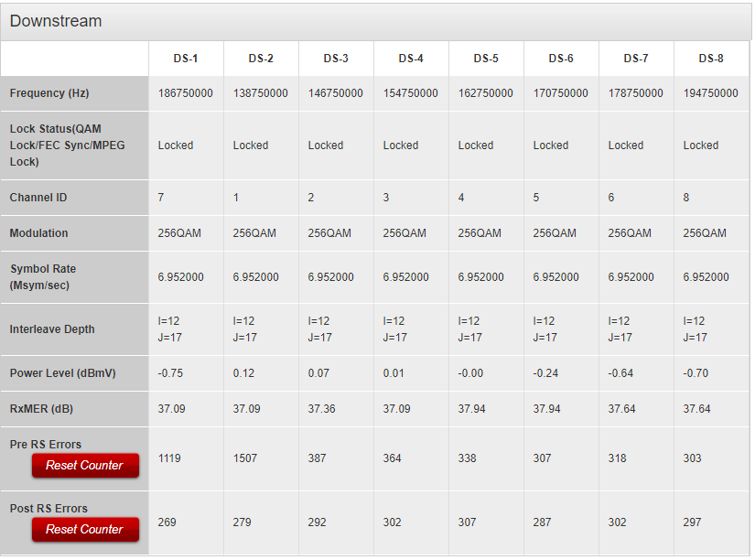Viewport: 755px width, 560px height.
Task: Click power level -0.70
Action: (696, 373)
